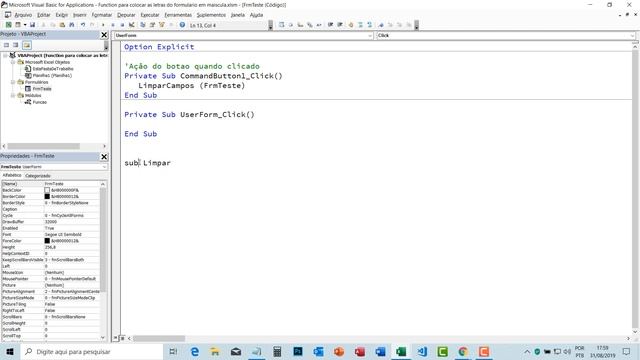Open File Explorer from taskbar
This screenshot has height=360, width=640.
215,351
